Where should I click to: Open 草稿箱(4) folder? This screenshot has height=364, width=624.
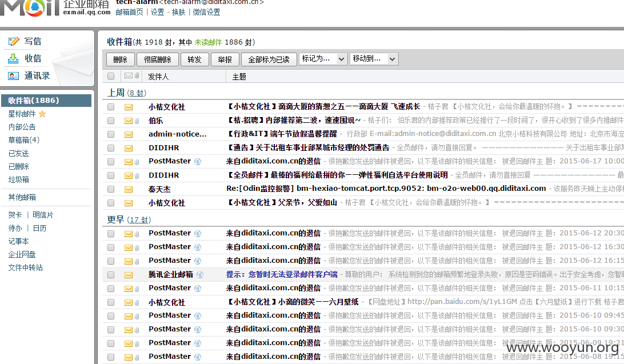click(x=24, y=140)
